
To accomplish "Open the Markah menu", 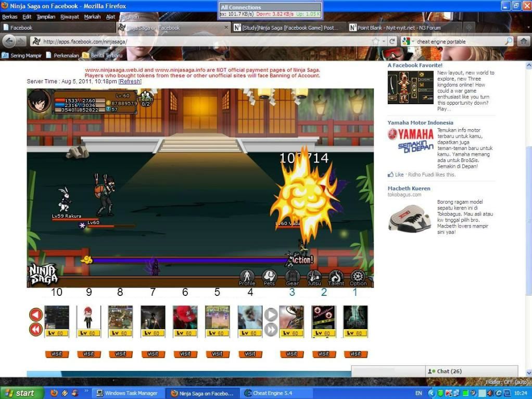I will [x=92, y=17].
